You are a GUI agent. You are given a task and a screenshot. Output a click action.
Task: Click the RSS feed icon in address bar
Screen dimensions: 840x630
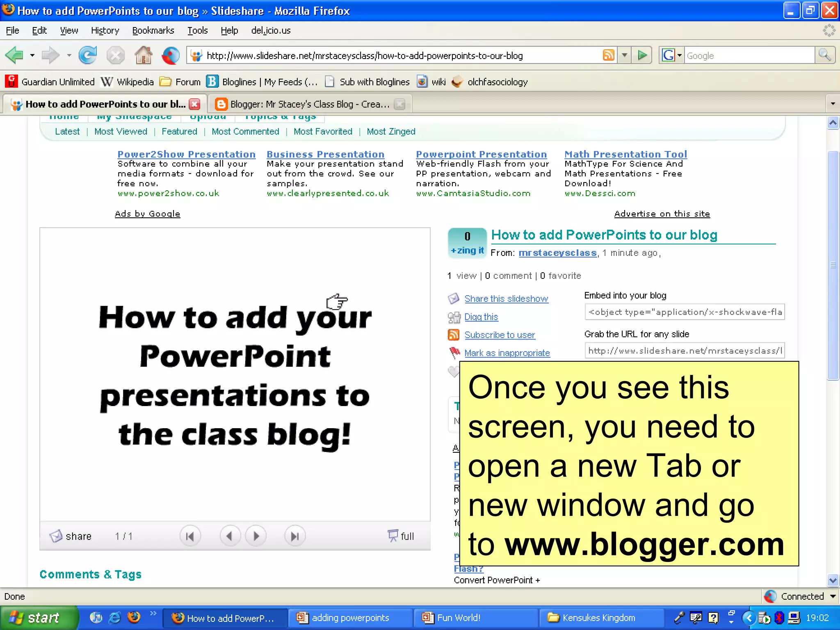(x=609, y=55)
